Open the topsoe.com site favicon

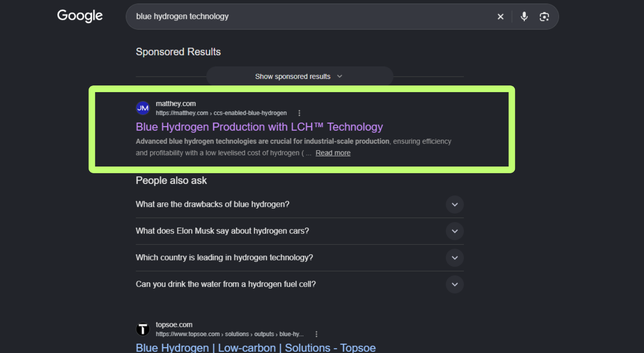click(143, 329)
